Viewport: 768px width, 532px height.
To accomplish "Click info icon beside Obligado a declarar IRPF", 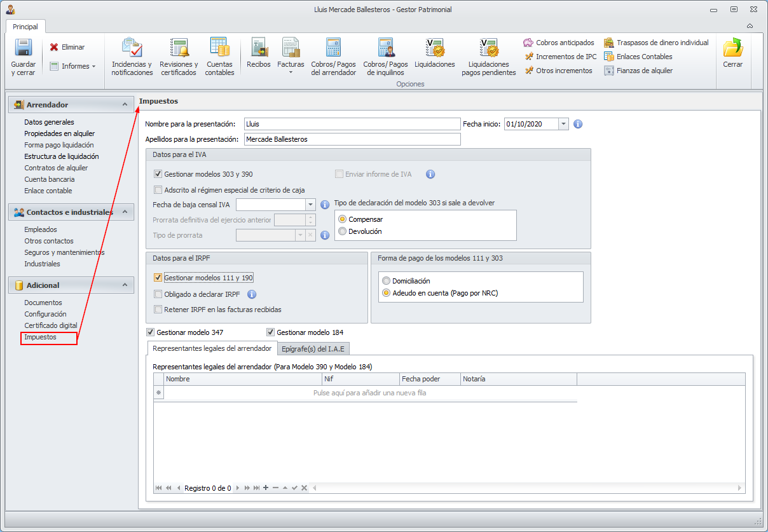I will pos(252,294).
